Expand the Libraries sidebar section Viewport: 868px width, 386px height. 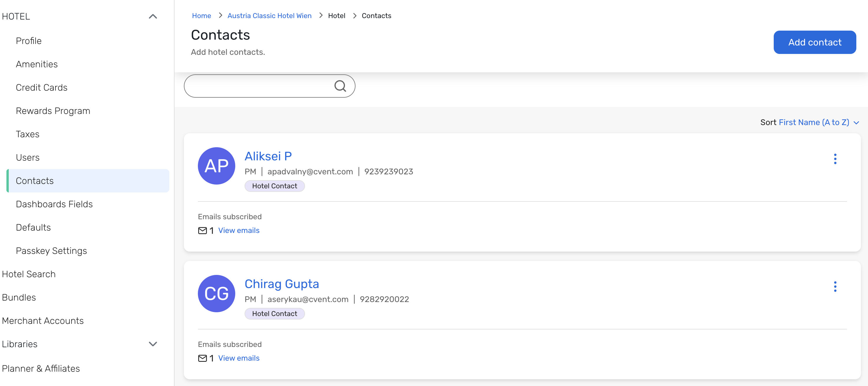[x=153, y=344]
